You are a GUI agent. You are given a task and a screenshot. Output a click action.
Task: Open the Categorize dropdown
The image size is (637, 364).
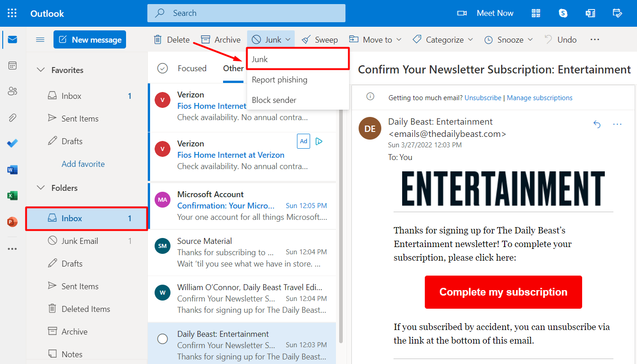[443, 39]
